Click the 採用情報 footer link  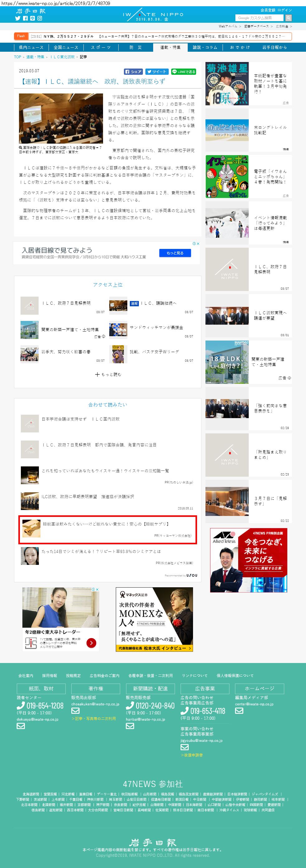pyautogui.click(x=49, y=675)
